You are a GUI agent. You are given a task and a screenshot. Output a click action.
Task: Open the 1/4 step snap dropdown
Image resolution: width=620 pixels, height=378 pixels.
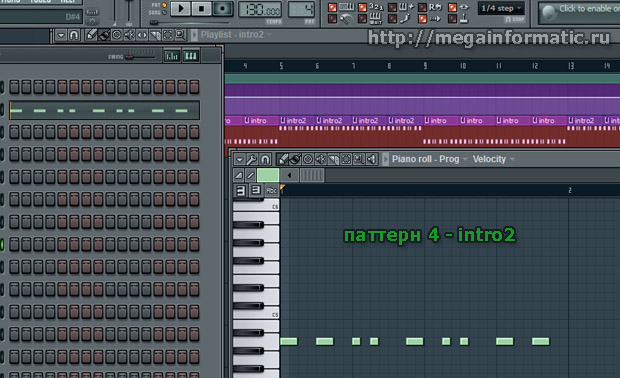pos(501,8)
